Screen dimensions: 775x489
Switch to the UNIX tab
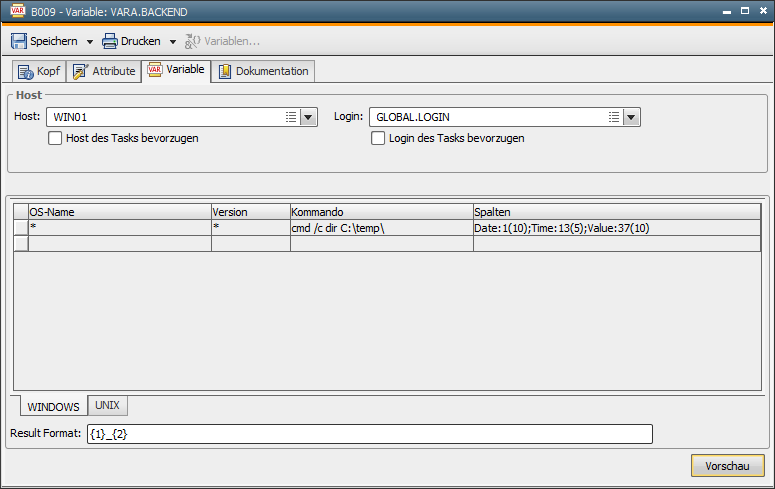108,406
